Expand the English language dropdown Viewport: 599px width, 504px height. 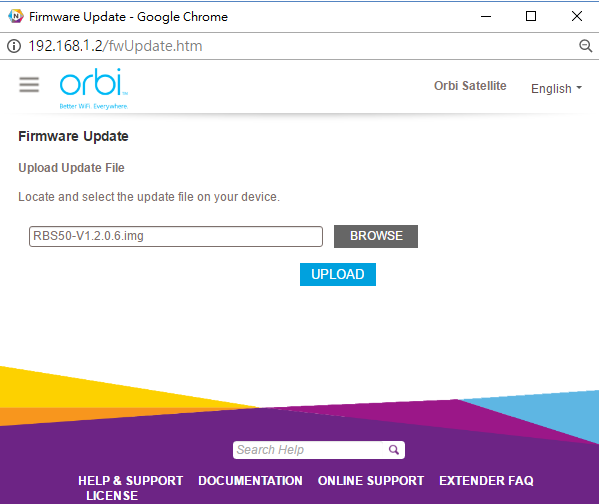(x=556, y=88)
